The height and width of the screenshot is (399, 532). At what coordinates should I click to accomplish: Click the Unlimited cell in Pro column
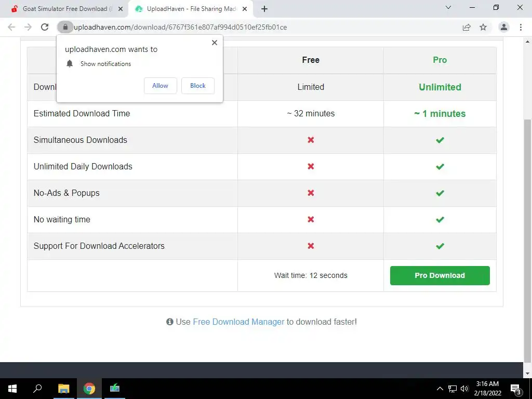tap(440, 87)
